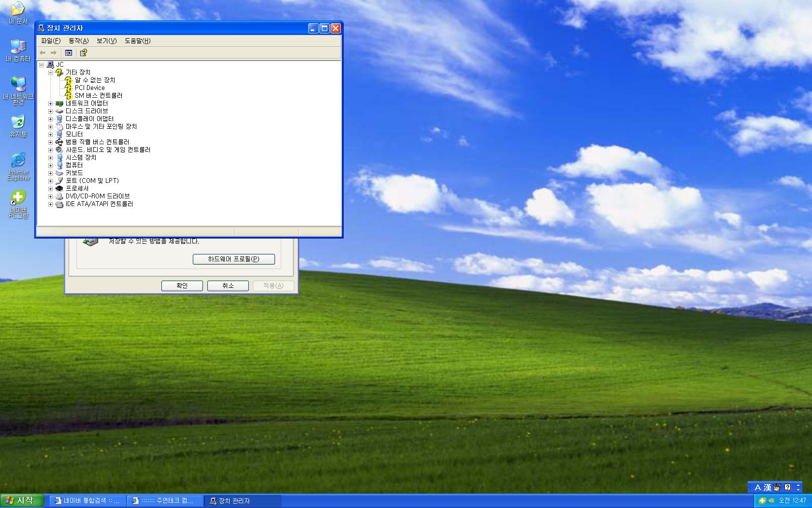Click the 키보드 icon in tree

pyautogui.click(x=59, y=173)
